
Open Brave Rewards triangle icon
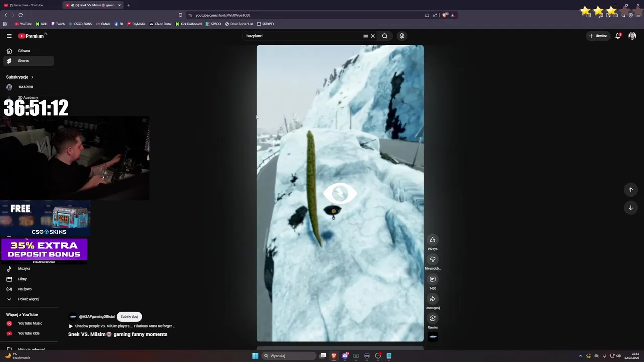coord(452,15)
